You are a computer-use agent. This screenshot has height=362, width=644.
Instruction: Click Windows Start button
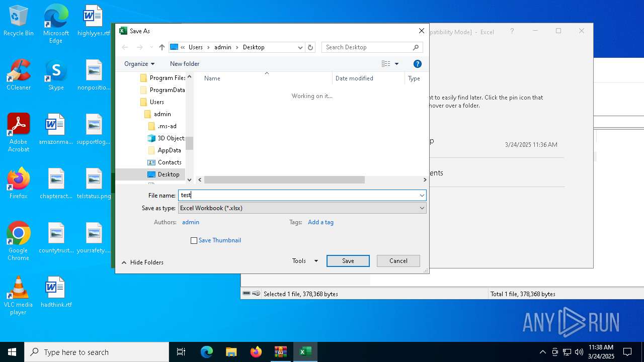[12, 352]
